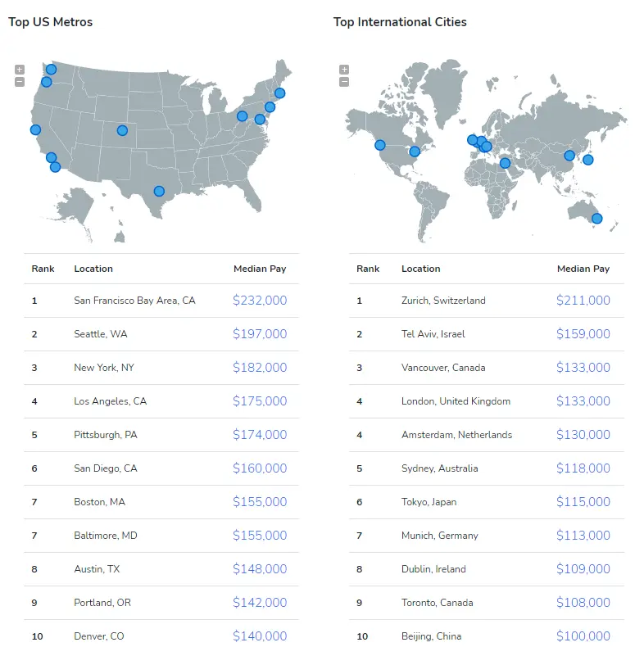Viewport: 644px width, 656px height.
Task: Zoom in on the International Cities map
Action: pos(344,70)
